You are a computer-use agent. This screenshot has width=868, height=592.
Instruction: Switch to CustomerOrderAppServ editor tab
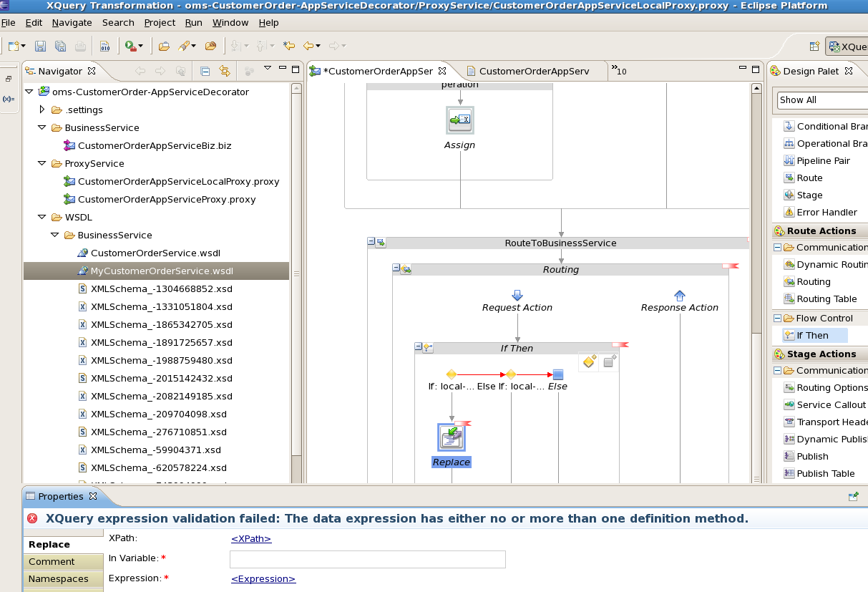point(533,71)
